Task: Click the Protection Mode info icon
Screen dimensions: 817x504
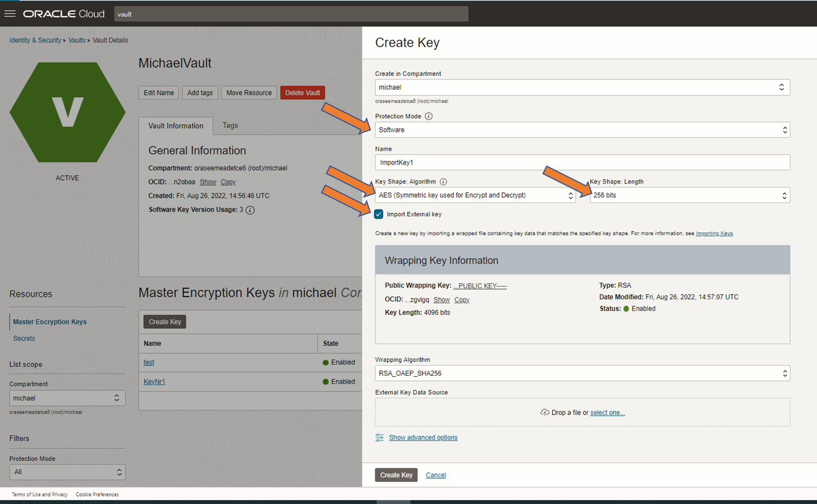Action: [x=429, y=116]
